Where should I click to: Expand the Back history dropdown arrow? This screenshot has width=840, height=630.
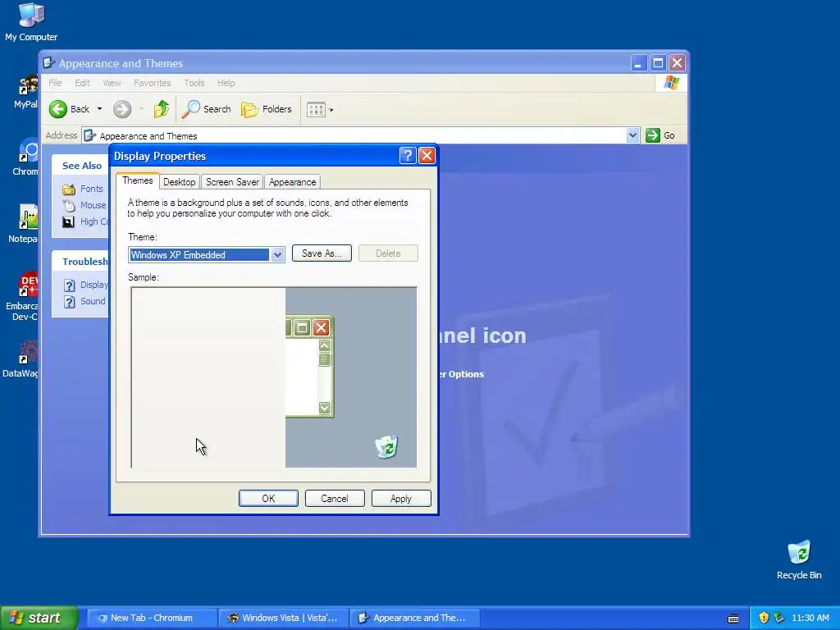coord(99,109)
